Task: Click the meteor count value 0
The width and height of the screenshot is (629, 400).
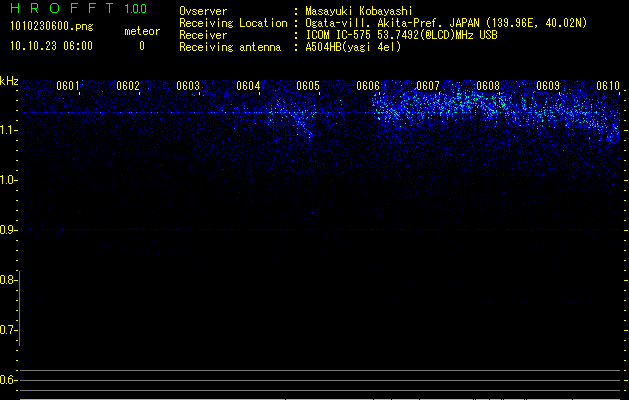Action: pos(142,46)
